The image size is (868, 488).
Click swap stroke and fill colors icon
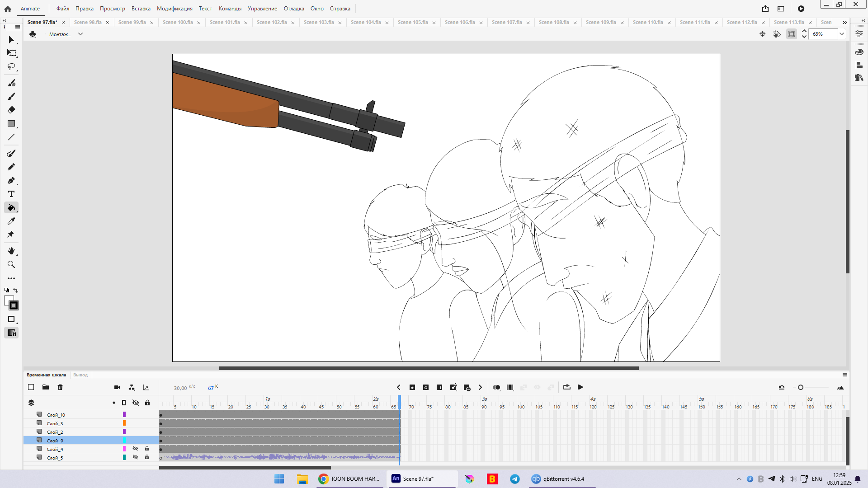tap(16, 290)
